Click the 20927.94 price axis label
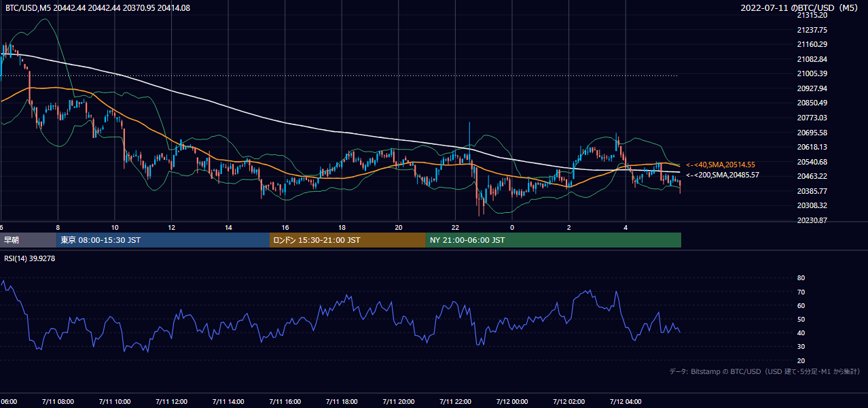 click(x=812, y=88)
